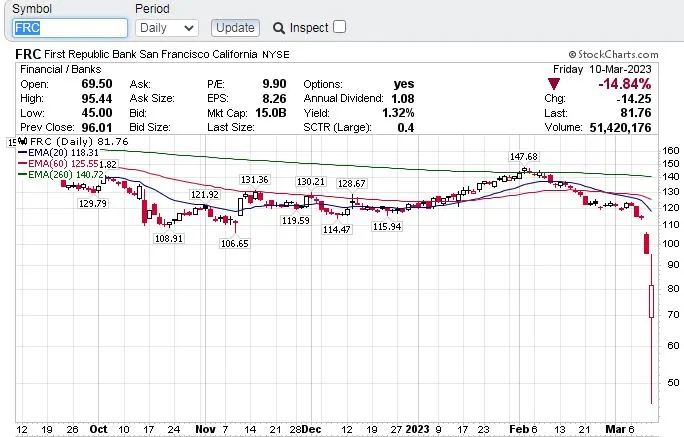
Task: Click the Volume 51,420,176 value
Action: pyautogui.click(x=620, y=128)
